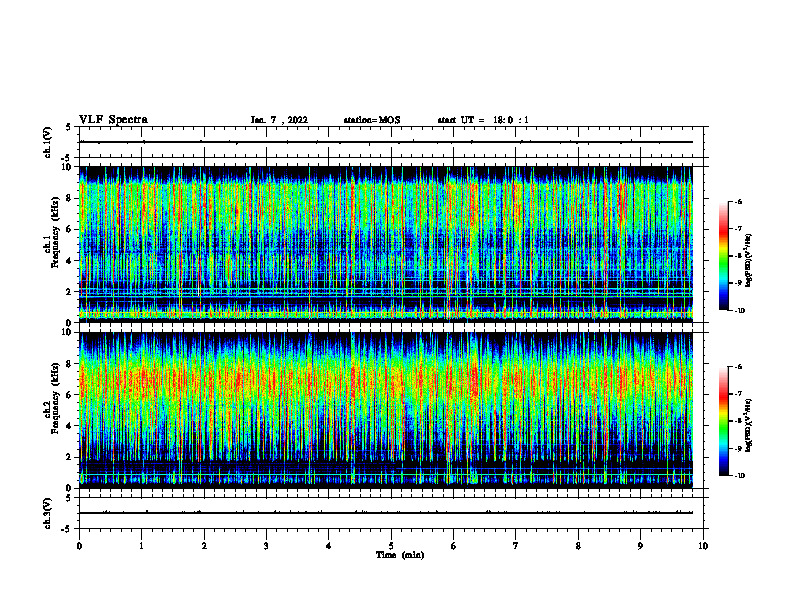Click tick label '3' on the Time axis

[266, 546]
